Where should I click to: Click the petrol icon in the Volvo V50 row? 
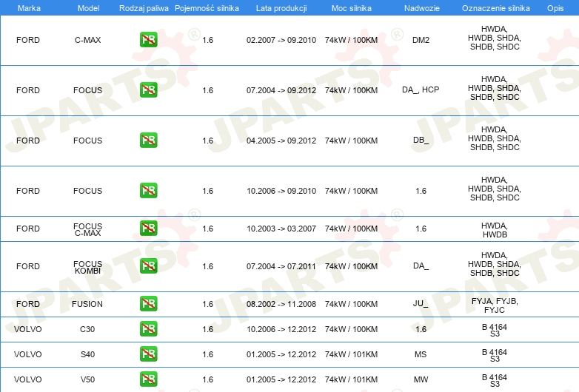tap(148, 379)
